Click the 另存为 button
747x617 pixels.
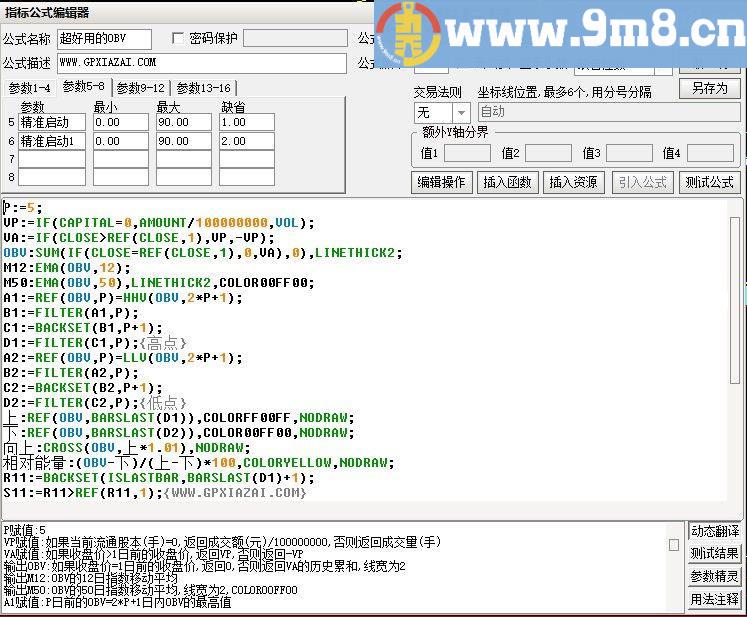(709, 89)
